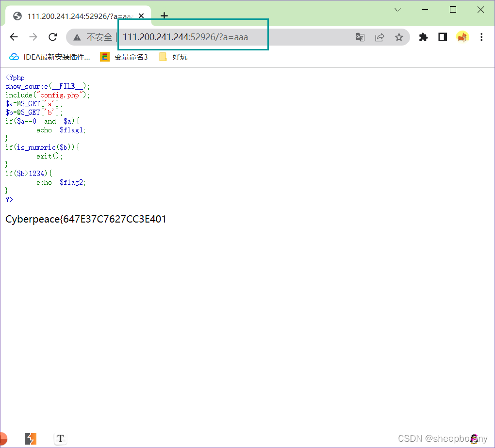Click the forward navigation arrow
The width and height of the screenshot is (495, 448).
point(33,37)
